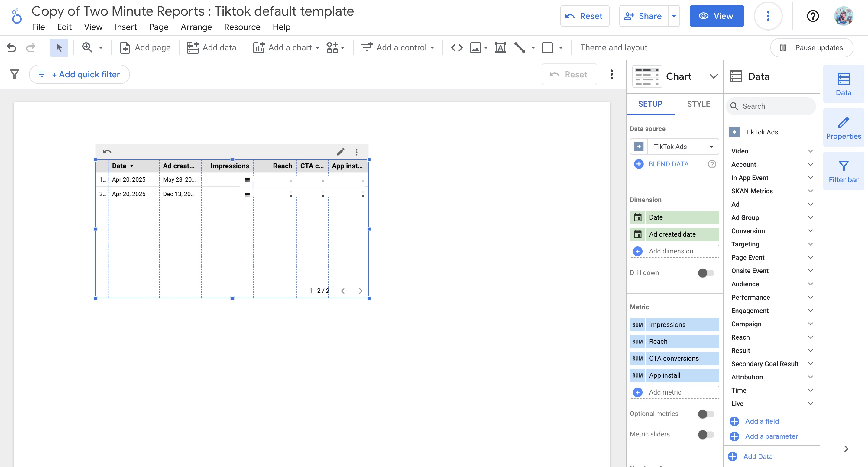Click Add quick filter
This screenshot has height=467, width=868.
pyautogui.click(x=79, y=74)
